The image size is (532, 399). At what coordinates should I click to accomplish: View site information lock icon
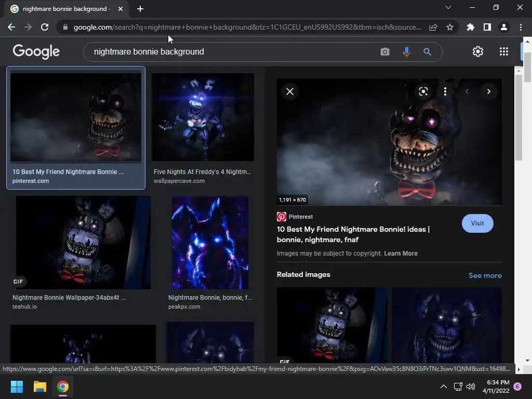65,27
